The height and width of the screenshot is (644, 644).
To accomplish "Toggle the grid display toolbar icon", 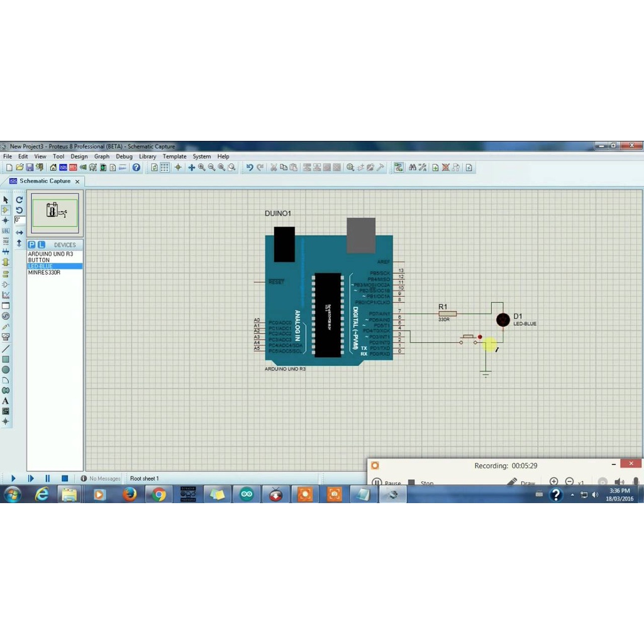I will click(x=165, y=167).
